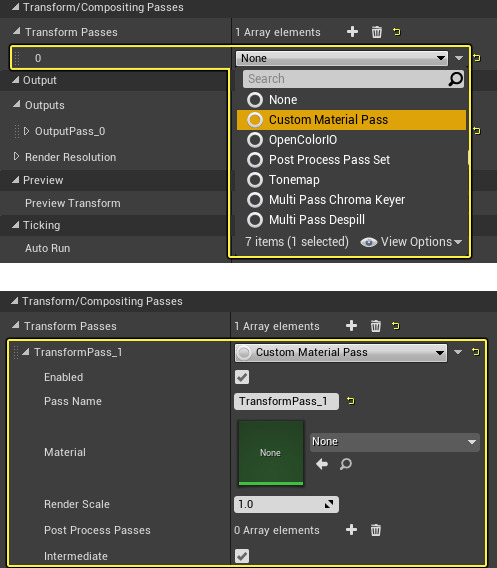The image size is (497, 568).
Task: Add a Post Process Passes element
Action: [x=351, y=530]
